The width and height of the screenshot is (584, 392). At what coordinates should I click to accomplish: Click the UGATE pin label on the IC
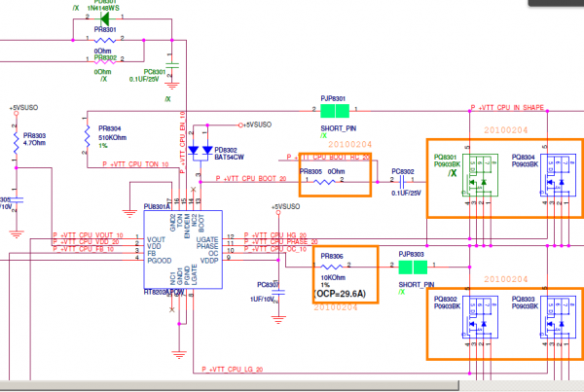point(207,239)
